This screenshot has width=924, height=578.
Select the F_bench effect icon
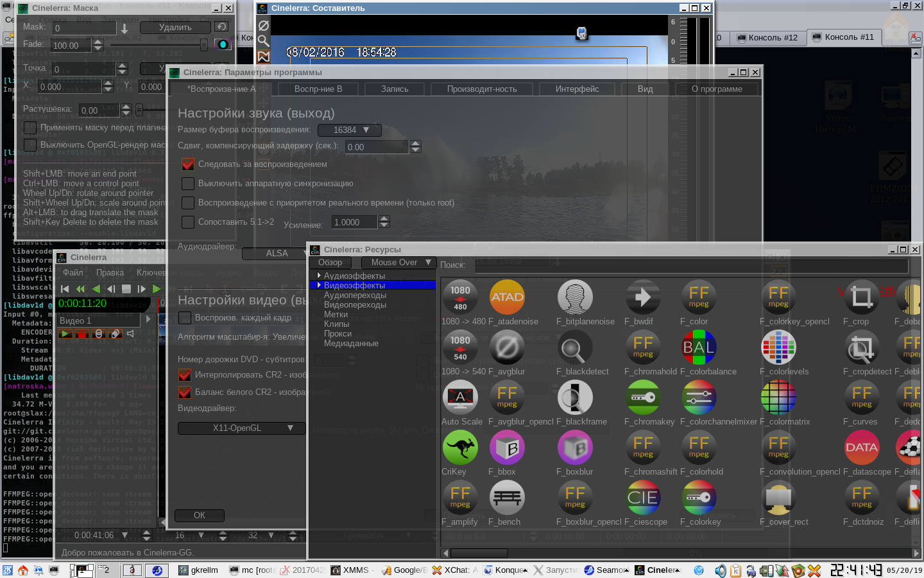[x=507, y=498]
